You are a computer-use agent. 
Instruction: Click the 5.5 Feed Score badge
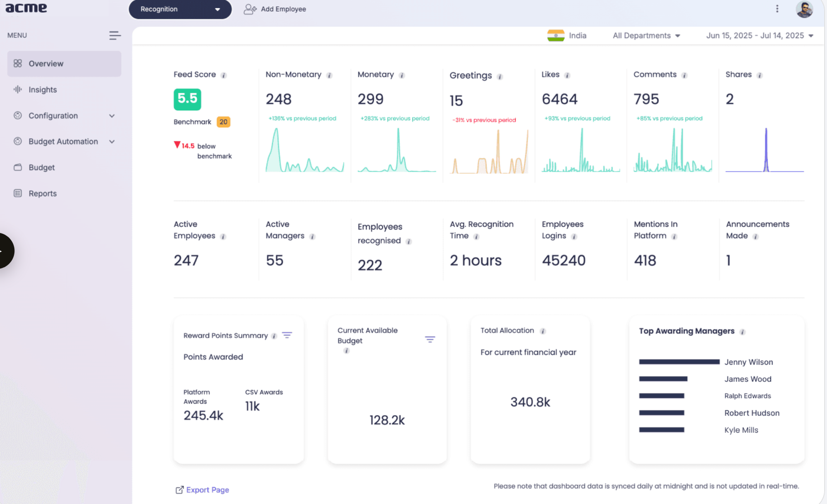[187, 99]
